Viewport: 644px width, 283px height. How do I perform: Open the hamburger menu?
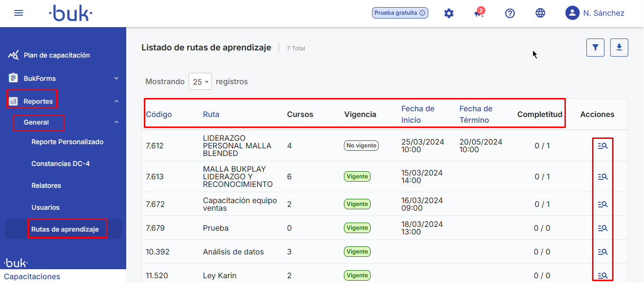point(19,13)
